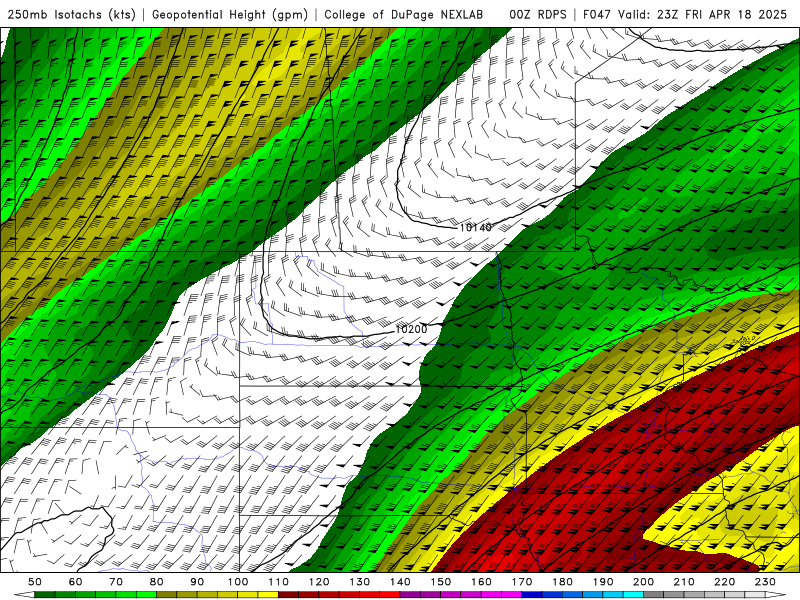
Task: Select the lightest gray 225–230 kt color bar swatch
Action: pos(755,594)
